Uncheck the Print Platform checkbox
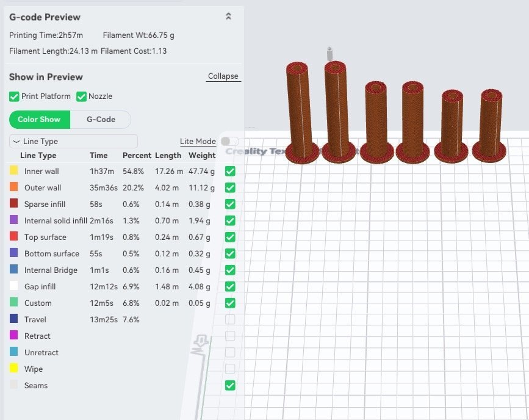Screen dimensions: 529x420 pyautogui.click(x=14, y=96)
